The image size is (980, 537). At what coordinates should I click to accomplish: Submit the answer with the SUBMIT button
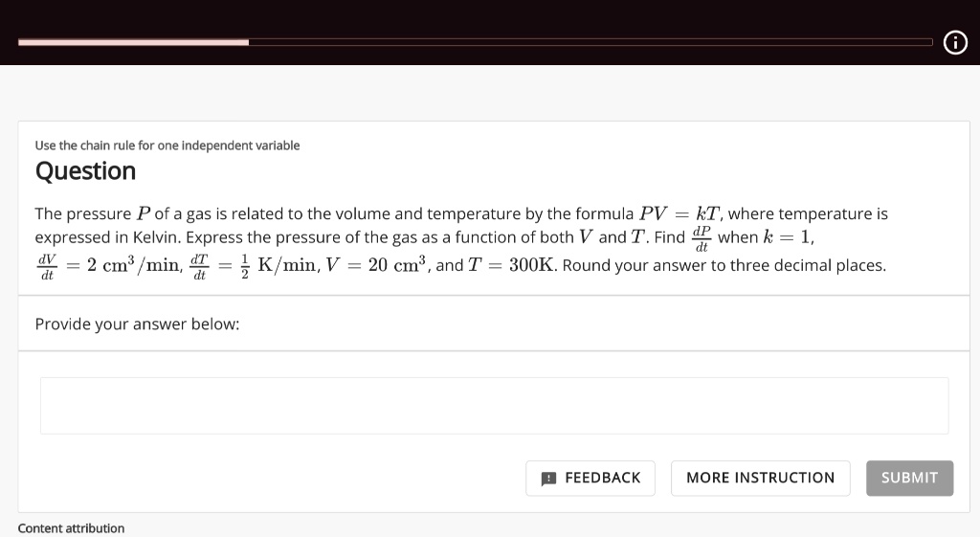coord(909,479)
